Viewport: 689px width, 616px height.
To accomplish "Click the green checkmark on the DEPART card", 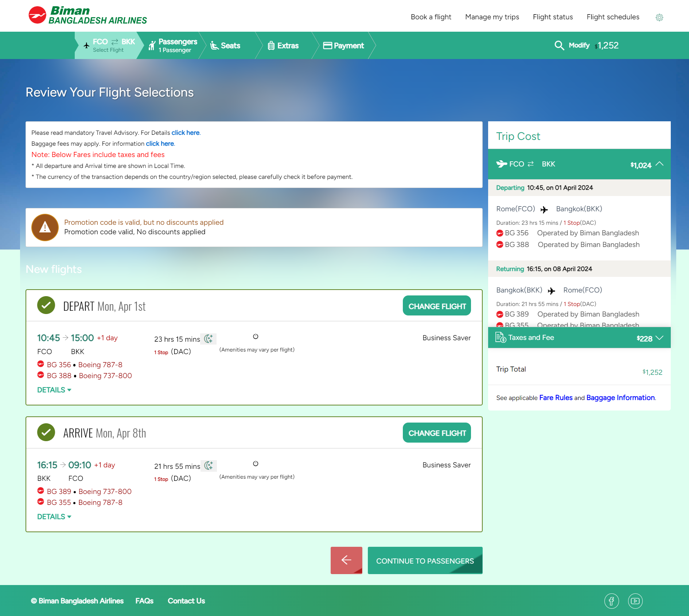I will tap(46, 305).
